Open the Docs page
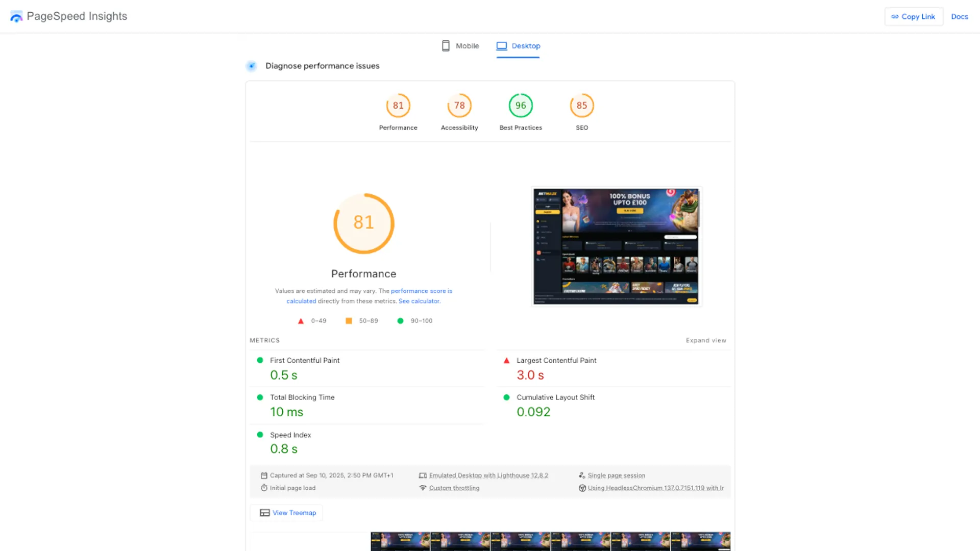The width and height of the screenshot is (980, 551). pos(960,16)
